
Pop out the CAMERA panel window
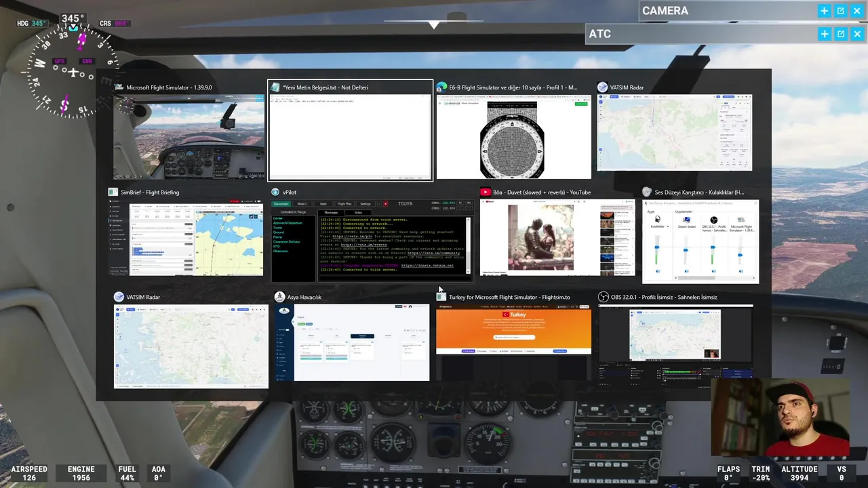click(840, 11)
